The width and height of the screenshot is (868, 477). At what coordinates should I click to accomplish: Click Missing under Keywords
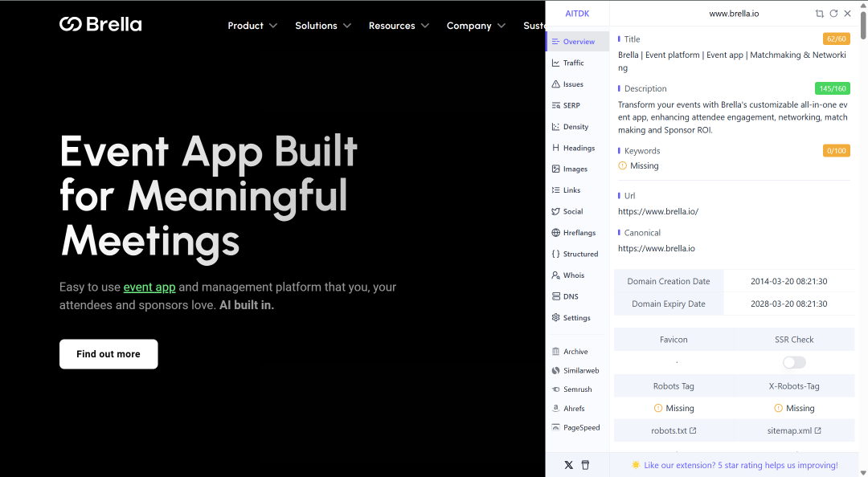click(x=638, y=165)
